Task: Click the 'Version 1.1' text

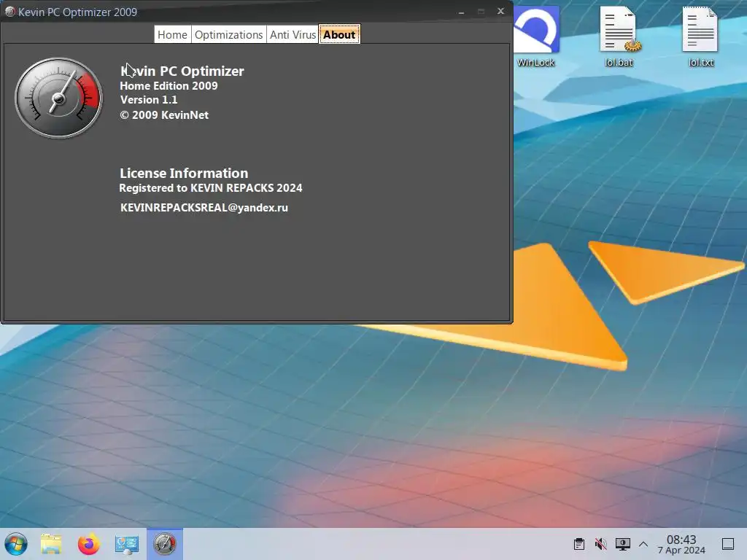Action: (149, 99)
